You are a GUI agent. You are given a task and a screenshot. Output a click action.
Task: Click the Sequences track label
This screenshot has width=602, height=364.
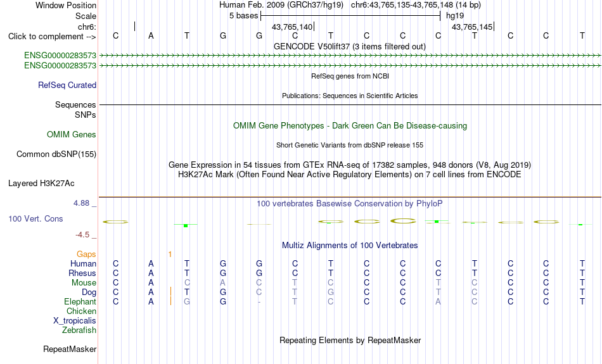pos(75,104)
